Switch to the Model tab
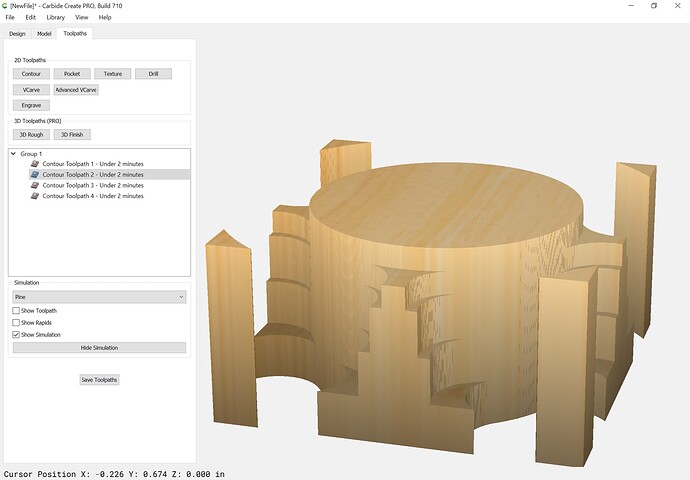 44,34
